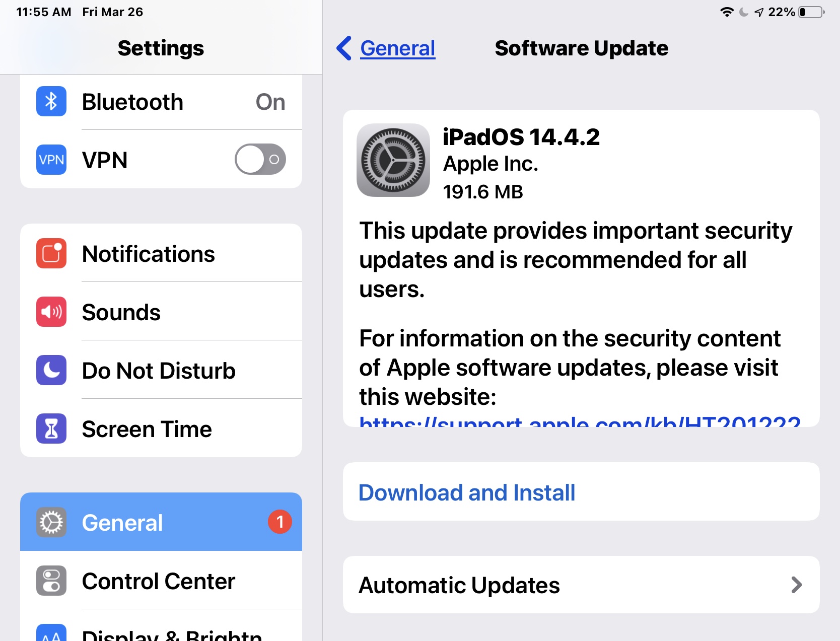
Task: Open Display & Brightness settings row
Action: tap(161, 626)
